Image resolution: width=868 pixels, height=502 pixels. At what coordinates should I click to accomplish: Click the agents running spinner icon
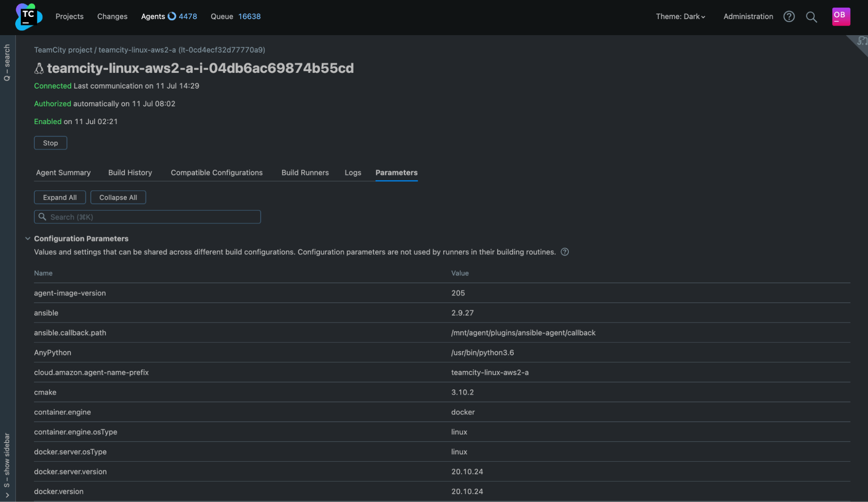click(x=172, y=16)
